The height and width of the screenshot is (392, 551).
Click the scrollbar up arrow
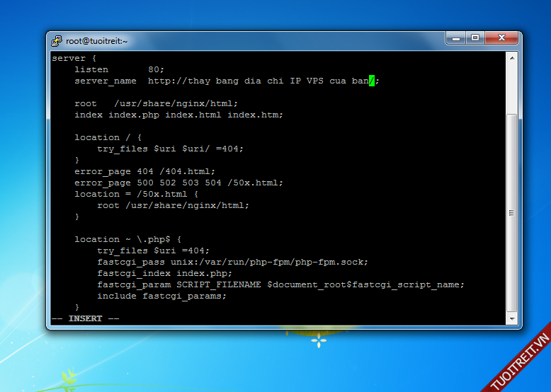pos(512,57)
